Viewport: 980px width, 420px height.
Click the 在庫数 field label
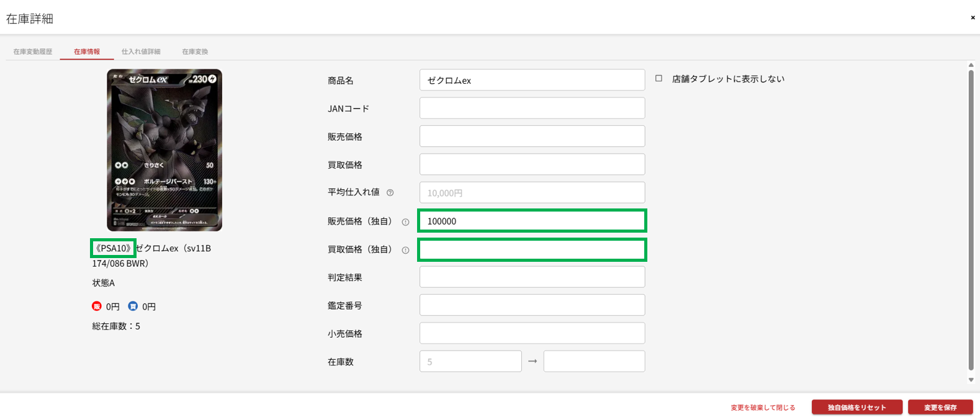click(341, 362)
